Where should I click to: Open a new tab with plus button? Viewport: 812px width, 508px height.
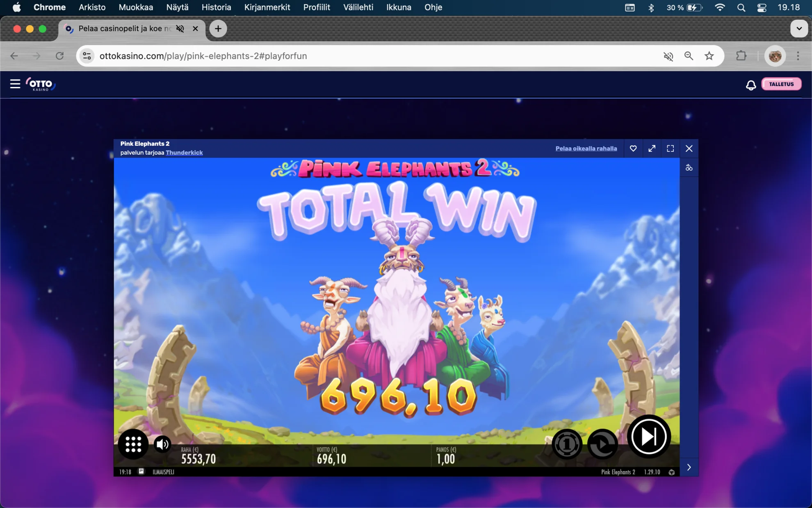(x=218, y=28)
